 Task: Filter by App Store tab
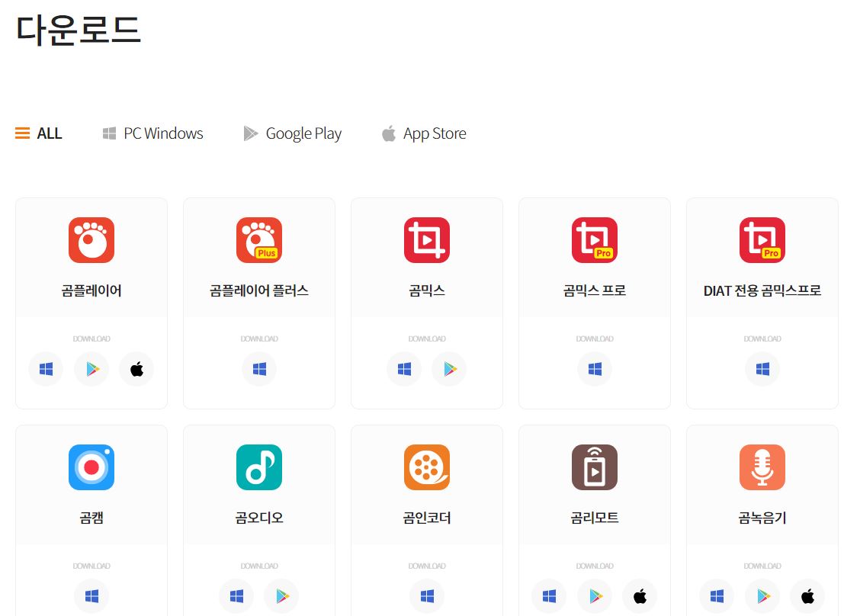(x=424, y=133)
